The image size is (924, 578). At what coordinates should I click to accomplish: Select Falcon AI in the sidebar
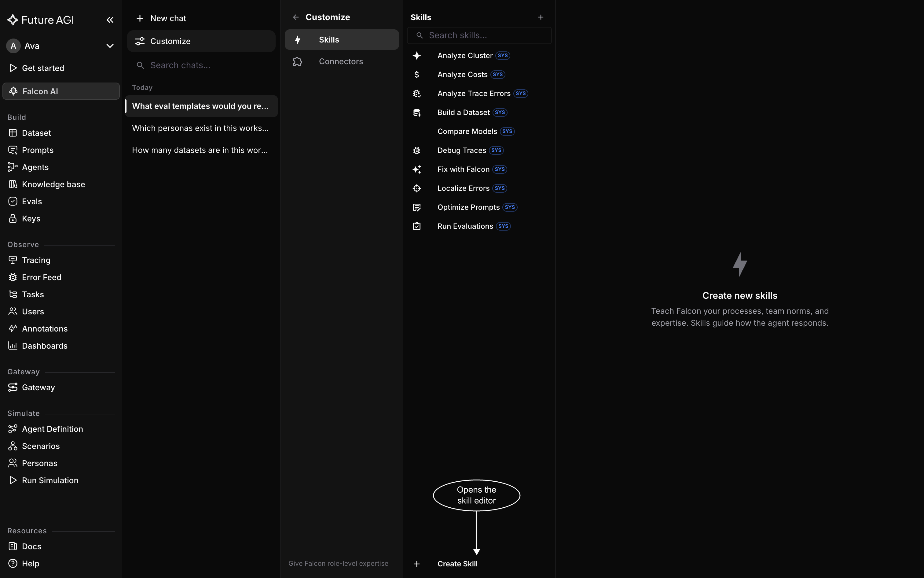(61, 91)
